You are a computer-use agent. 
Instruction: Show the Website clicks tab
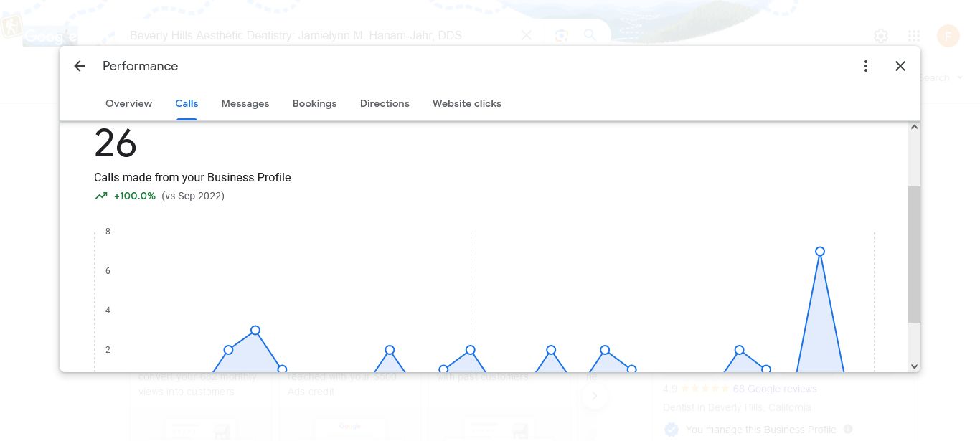[x=466, y=103]
